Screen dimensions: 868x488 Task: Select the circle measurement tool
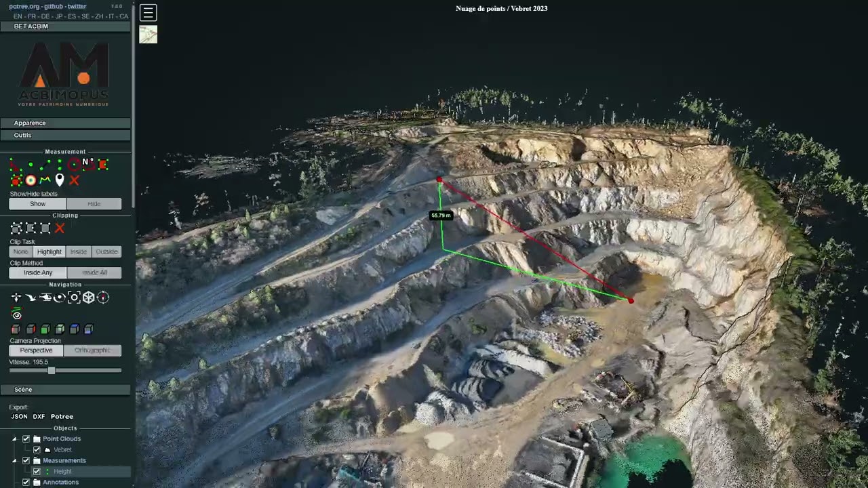point(75,165)
